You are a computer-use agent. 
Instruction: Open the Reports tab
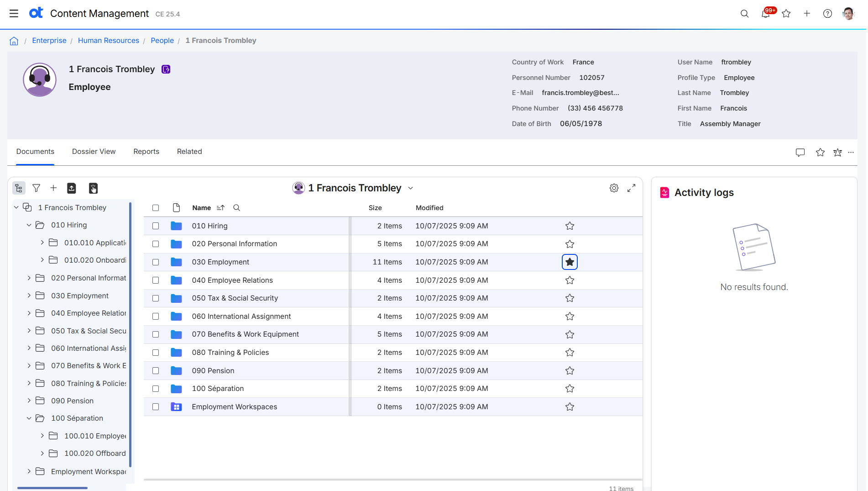point(146,151)
